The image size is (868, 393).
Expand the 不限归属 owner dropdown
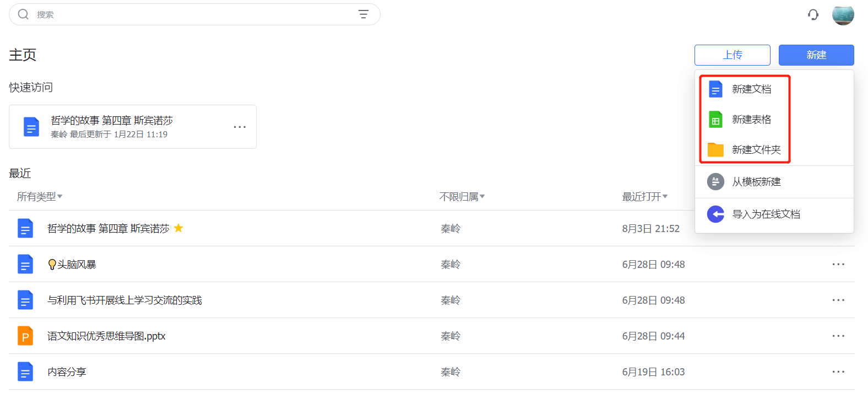462,197
